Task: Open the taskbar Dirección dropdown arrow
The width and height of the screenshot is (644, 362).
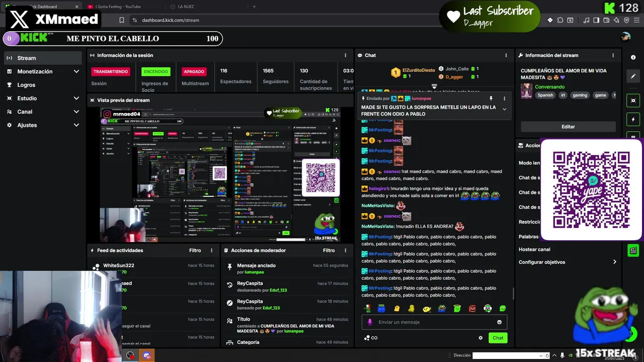Action: click(x=541, y=355)
